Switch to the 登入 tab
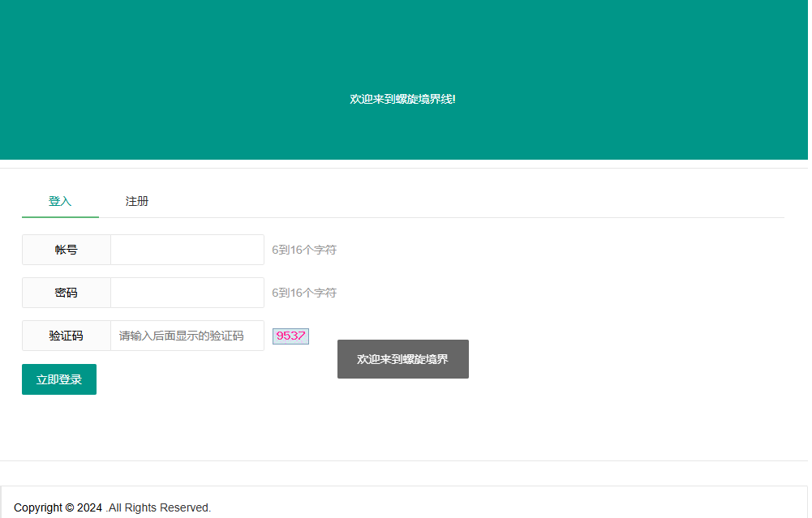812x518 pixels. pos(60,201)
